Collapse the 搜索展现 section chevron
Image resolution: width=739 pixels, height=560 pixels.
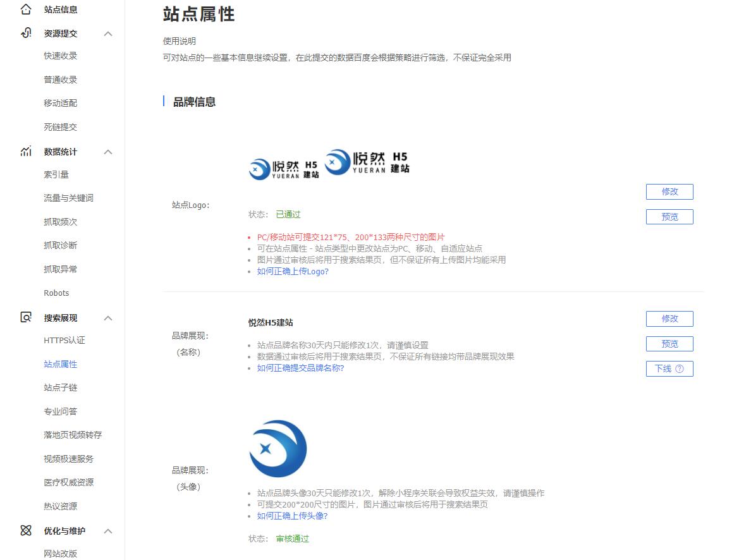pos(108,318)
